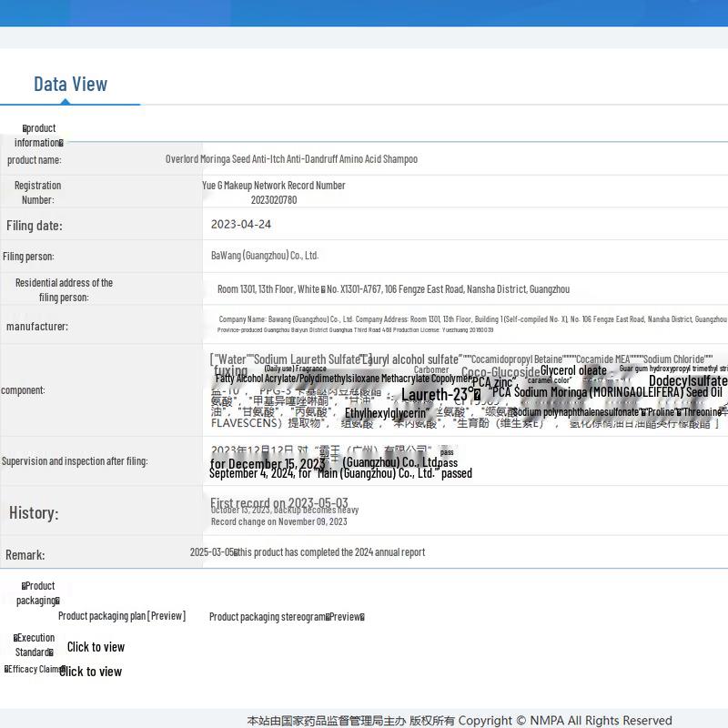The width and height of the screenshot is (728, 728).
Task: Click the History row label
Action: [x=34, y=513]
